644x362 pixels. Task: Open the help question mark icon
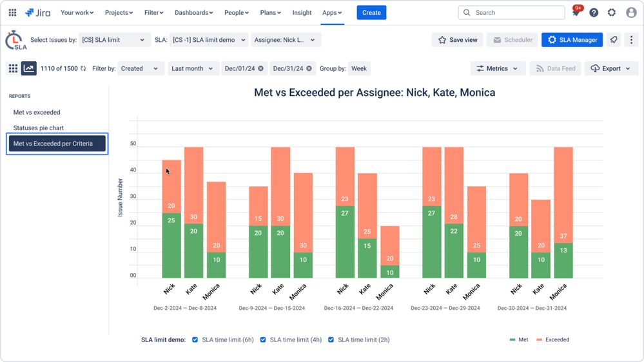tap(594, 13)
